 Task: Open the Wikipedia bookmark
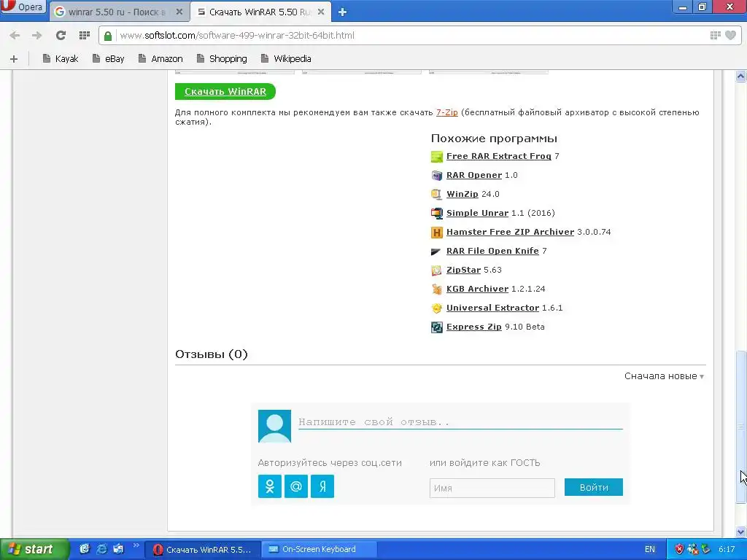(286, 58)
